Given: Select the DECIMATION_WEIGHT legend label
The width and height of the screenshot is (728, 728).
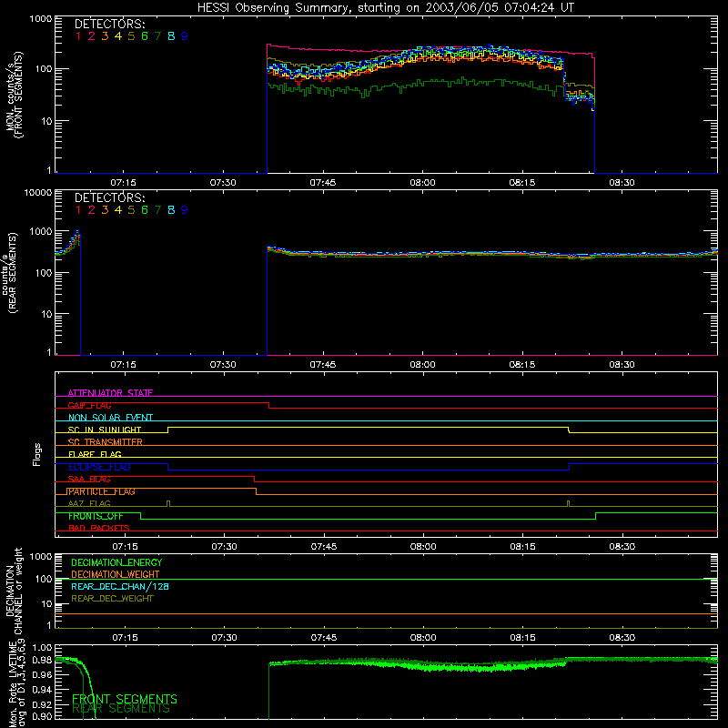Looking at the screenshot, I should tap(116, 574).
